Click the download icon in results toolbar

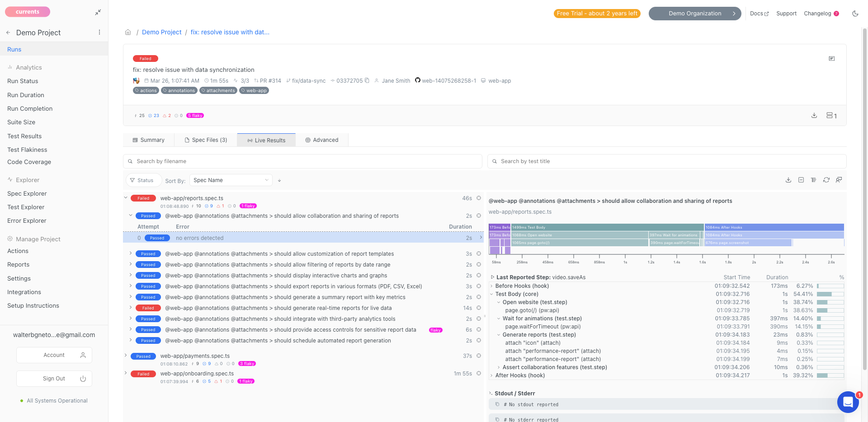(788, 180)
